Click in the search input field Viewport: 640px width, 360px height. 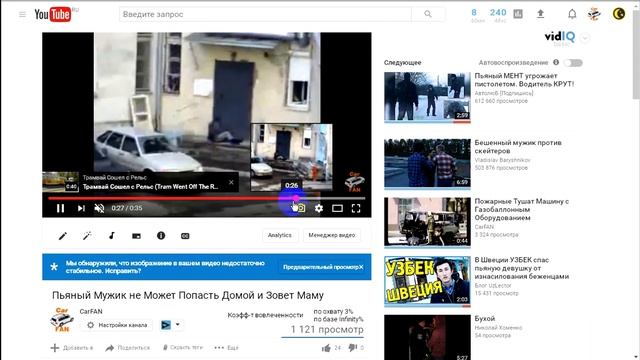pos(265,14)
